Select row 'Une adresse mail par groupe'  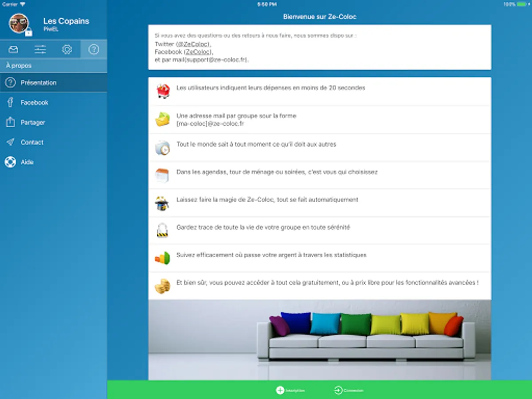(320, 120)
